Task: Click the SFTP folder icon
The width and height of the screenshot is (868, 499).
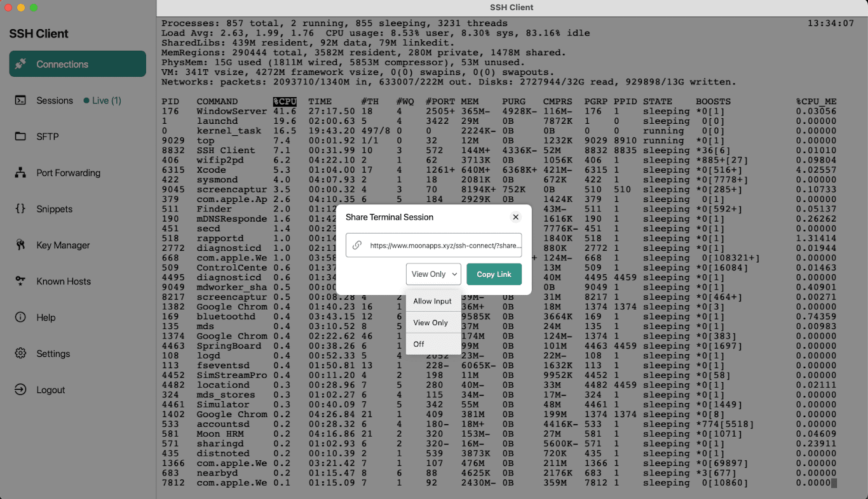Action: pyautogui.click(x=20, y=136)
